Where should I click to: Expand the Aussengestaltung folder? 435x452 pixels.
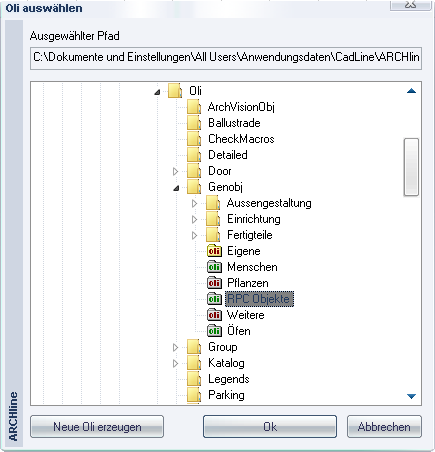click(x=194, y=203)
